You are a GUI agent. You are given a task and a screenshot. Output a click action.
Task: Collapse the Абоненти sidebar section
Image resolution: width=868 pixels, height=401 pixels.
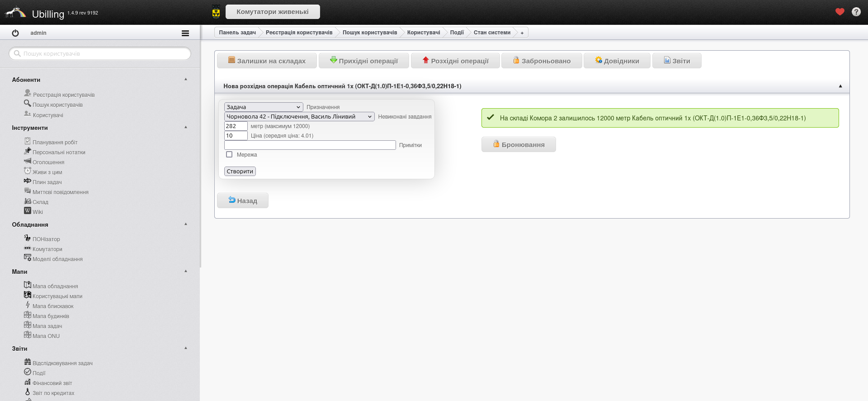tap(185, 79)
